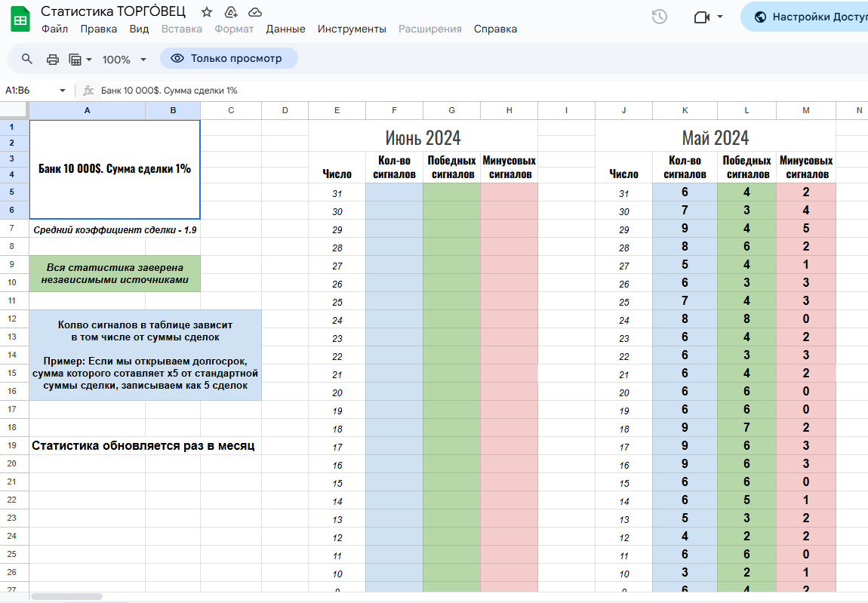Open the name box dropdown arrow
Viewport: 868px width, 603px height.
63,91
